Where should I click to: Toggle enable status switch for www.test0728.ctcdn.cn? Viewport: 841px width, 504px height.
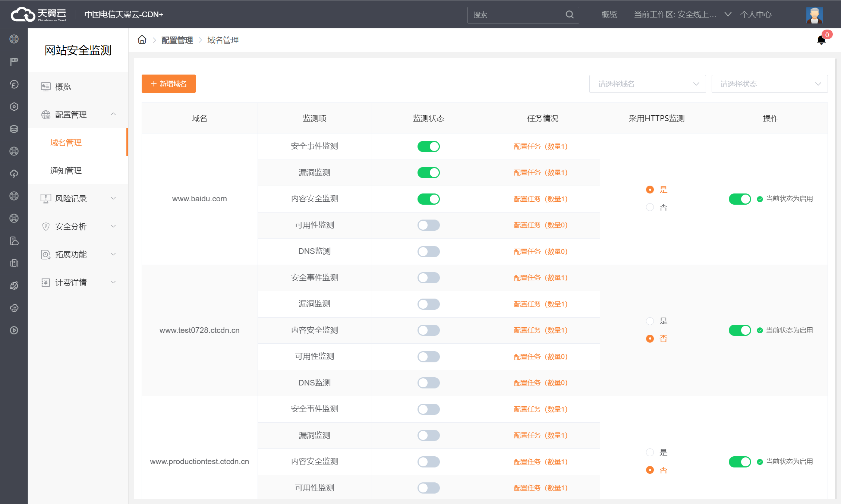[740, 330]
